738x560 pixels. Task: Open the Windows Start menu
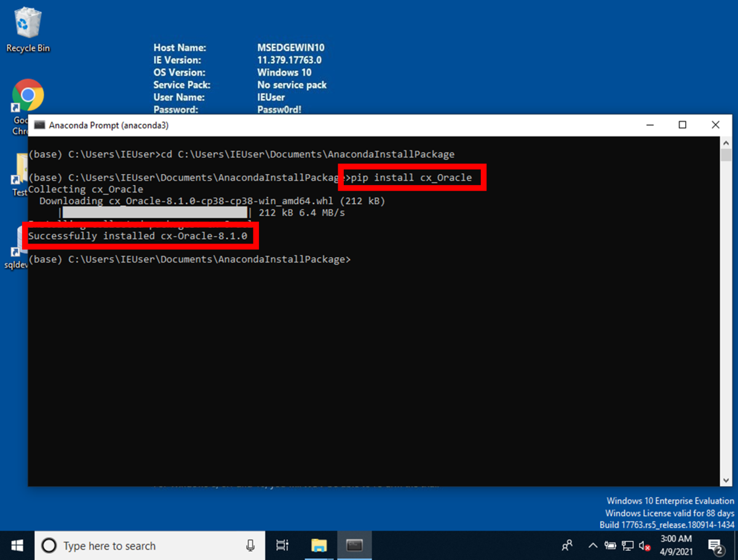[17, 545]
